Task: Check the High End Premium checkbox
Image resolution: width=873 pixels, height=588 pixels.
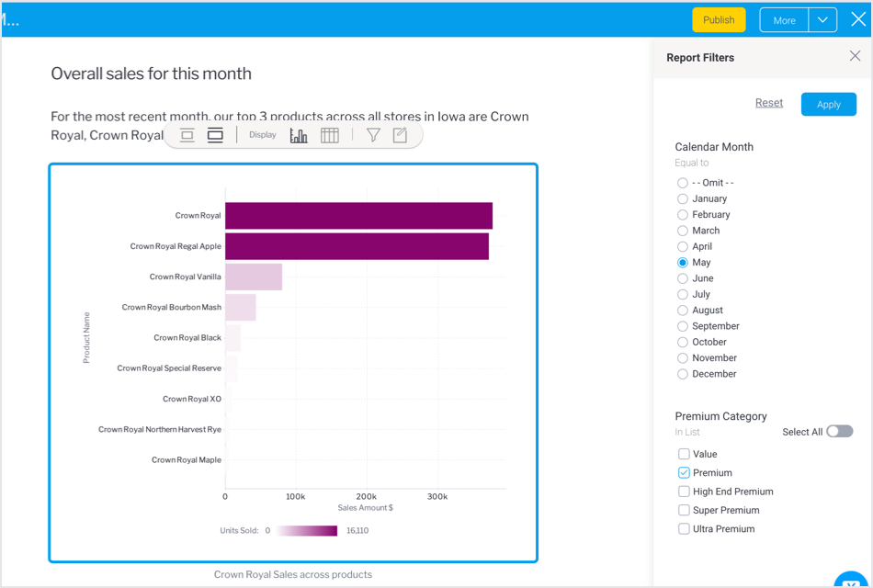Action: (684, 492)
